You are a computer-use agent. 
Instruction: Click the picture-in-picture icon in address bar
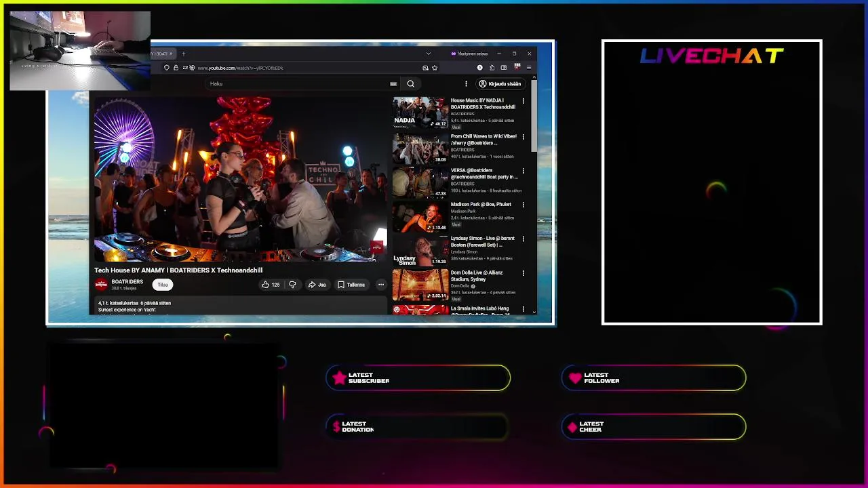point(425,68)
